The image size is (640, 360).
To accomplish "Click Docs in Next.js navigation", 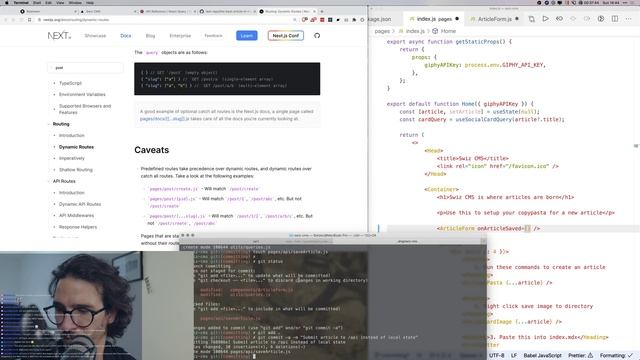I will [126, 36].
